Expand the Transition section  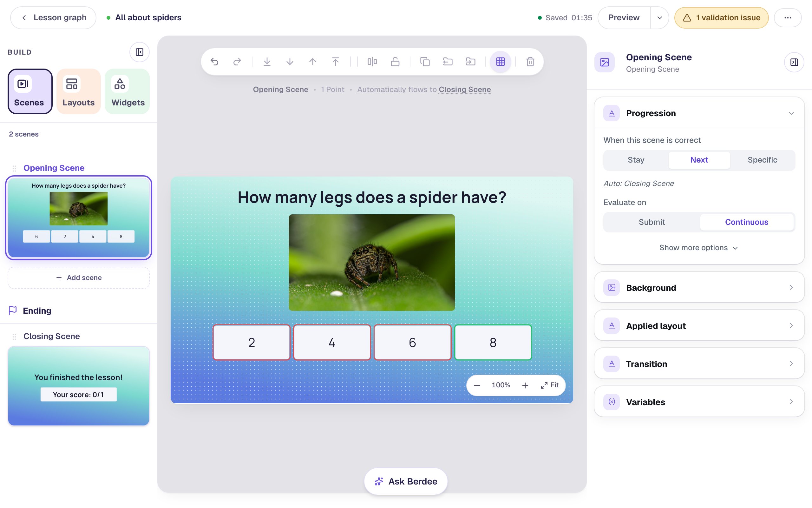699,364
